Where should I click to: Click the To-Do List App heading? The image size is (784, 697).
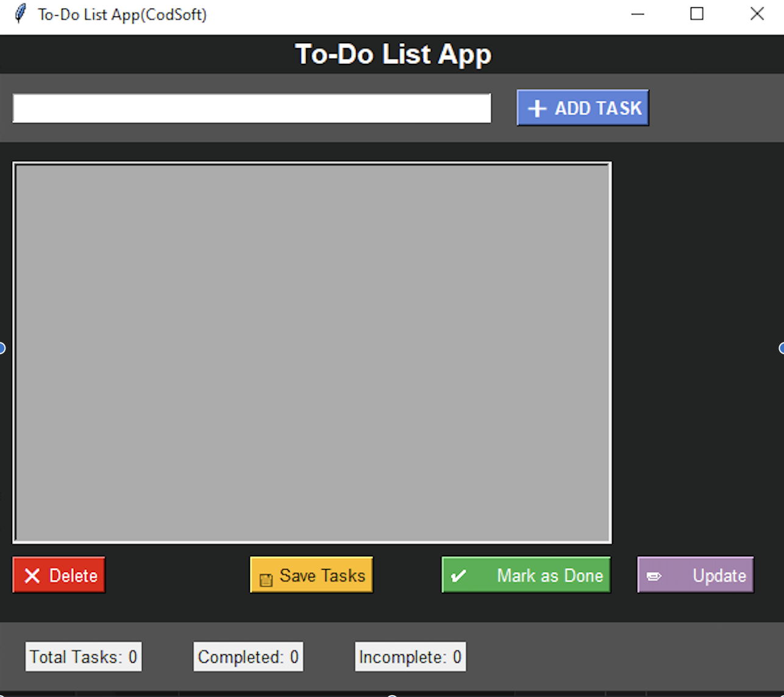point(393,54)
